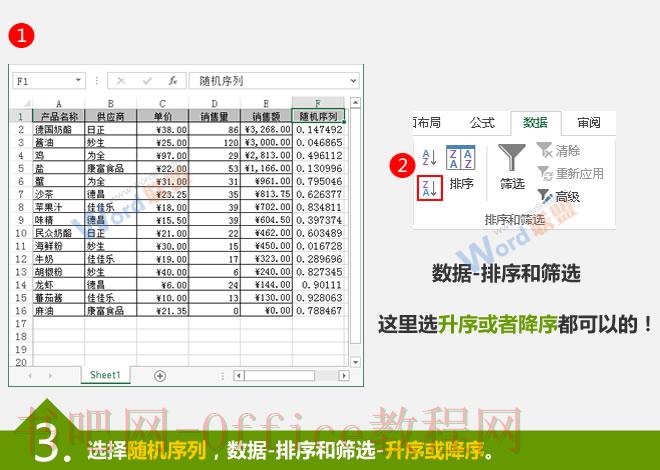Screen dimensions: 660x470
Task: Switch to the 审阅 (Review) ribbon tab
Action: point(589,123)
